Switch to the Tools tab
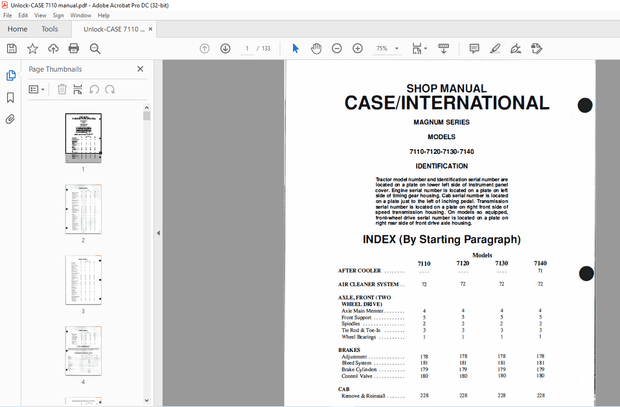The width and height of the screenshot is (620, 407). 50,29
